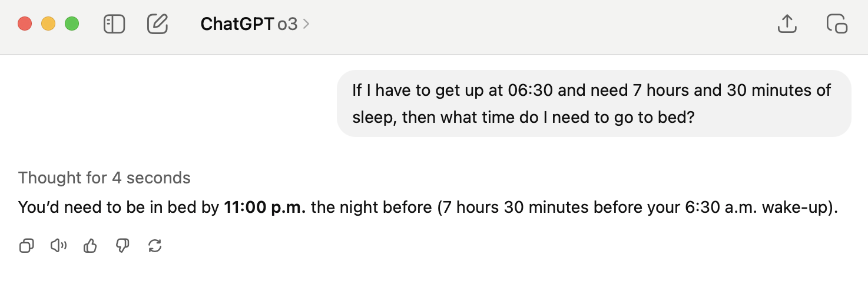Minimize the window with the yellow button
The image size is (868, 281).
48,24
